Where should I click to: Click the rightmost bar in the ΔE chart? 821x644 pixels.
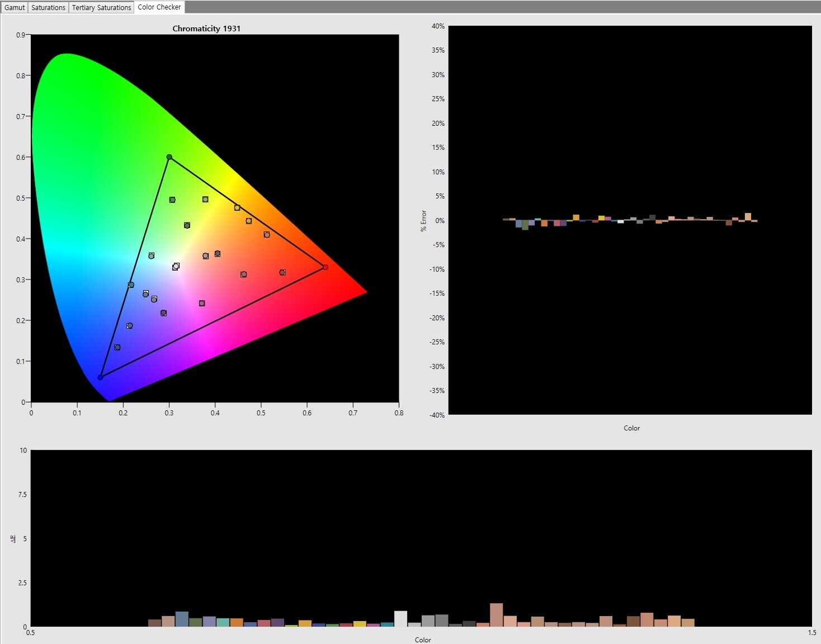pos(688,623)
